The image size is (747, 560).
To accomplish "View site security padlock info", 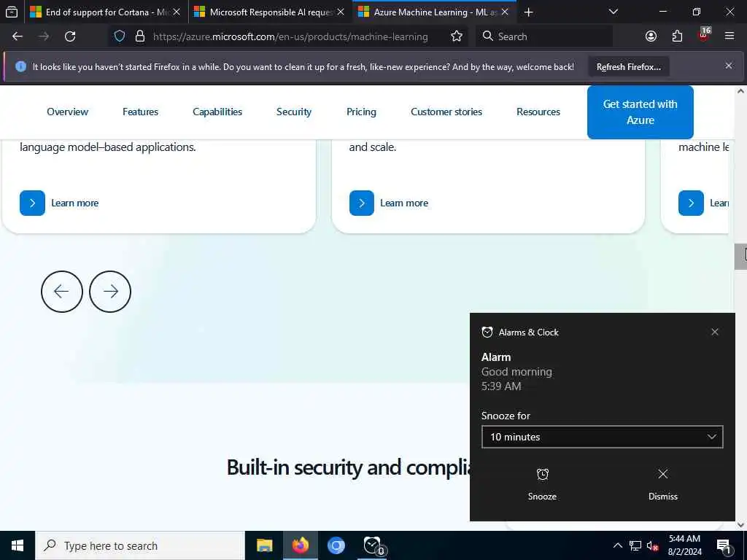I will click(140, 36).
